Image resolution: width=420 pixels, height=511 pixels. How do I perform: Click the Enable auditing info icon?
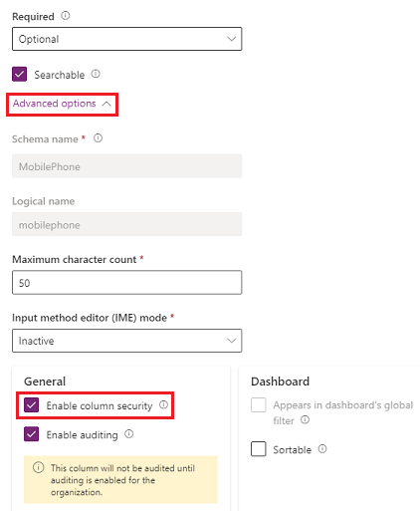click(129, 434)
